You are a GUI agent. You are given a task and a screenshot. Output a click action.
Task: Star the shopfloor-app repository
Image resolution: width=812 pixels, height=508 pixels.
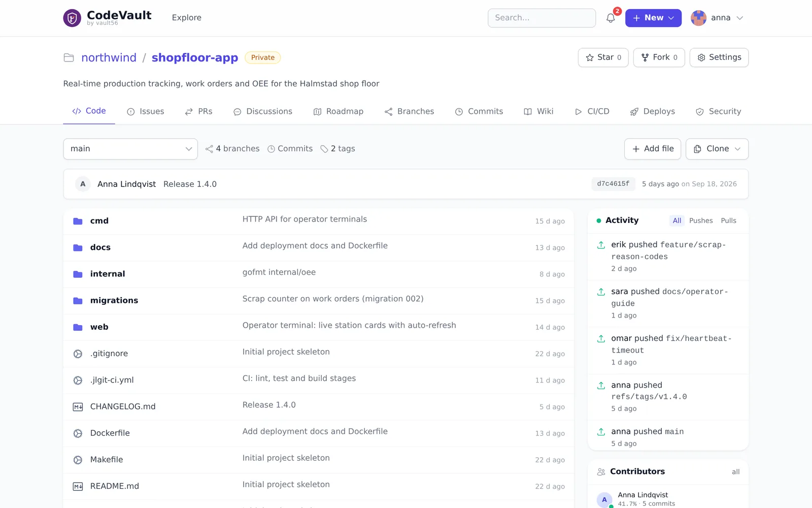(x=603, y=57)
